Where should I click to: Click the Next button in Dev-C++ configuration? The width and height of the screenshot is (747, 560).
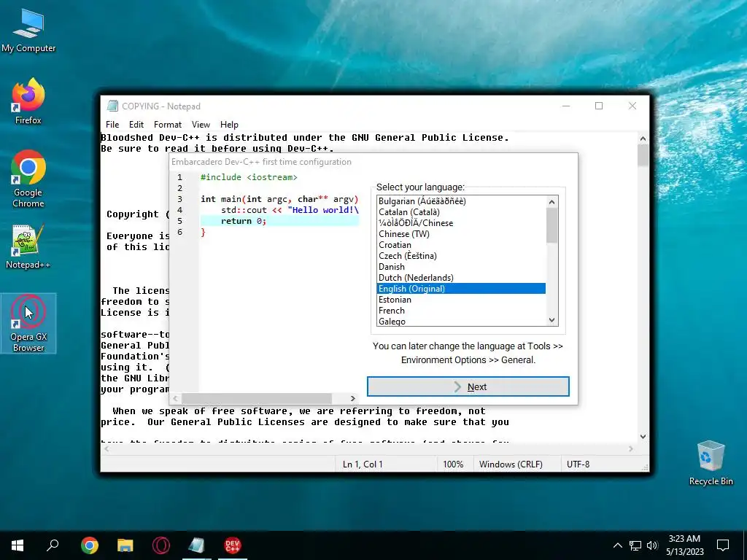468,386
